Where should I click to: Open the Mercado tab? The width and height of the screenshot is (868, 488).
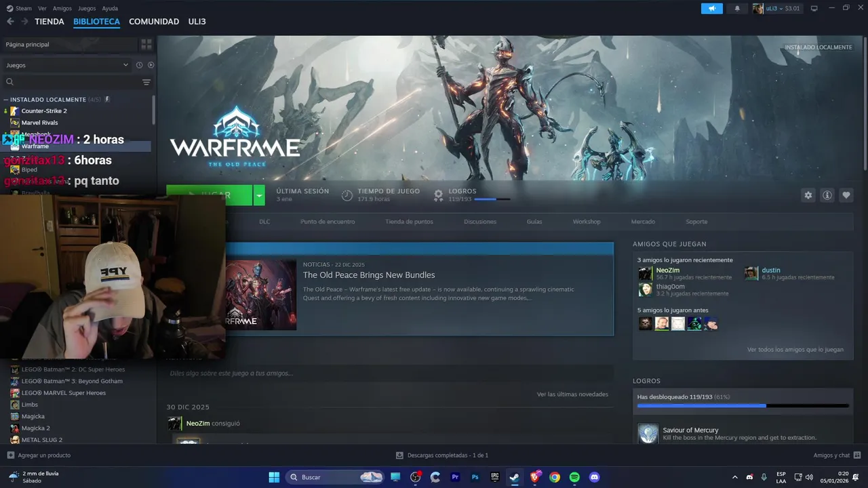coord(643,222)
